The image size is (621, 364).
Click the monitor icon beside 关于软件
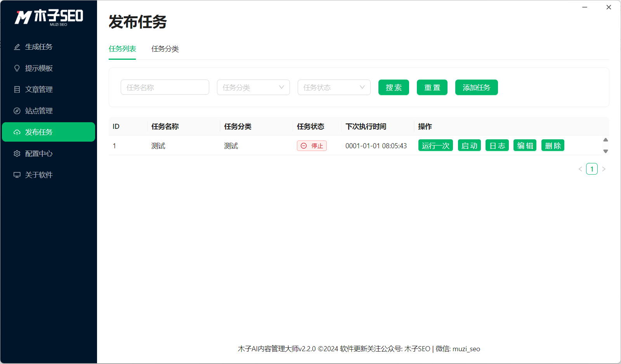[x=17, y=175]
